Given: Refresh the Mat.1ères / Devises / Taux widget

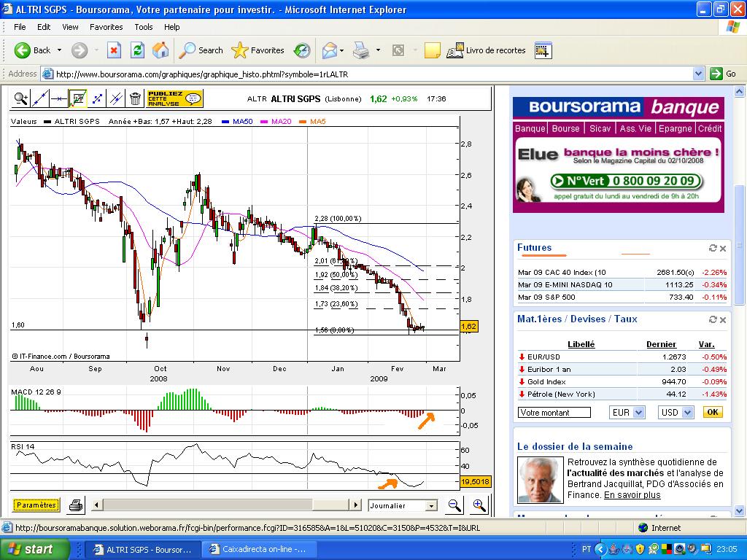Looking at the screenshot, I should (713, 319).
